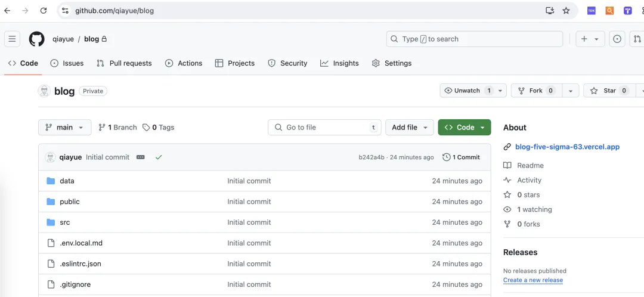Viewport: 644px width, 297px height.
Task: Open the hamburger navigation menu
Action: point(13,39)
